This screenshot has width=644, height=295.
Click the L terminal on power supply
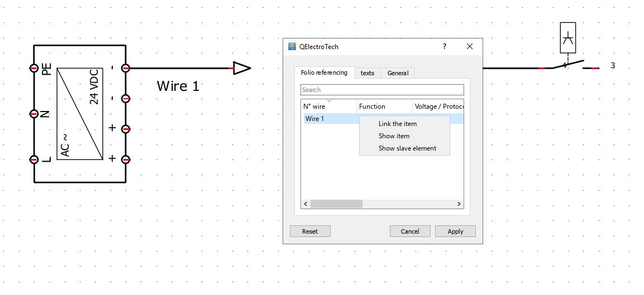tap(34, 159)
